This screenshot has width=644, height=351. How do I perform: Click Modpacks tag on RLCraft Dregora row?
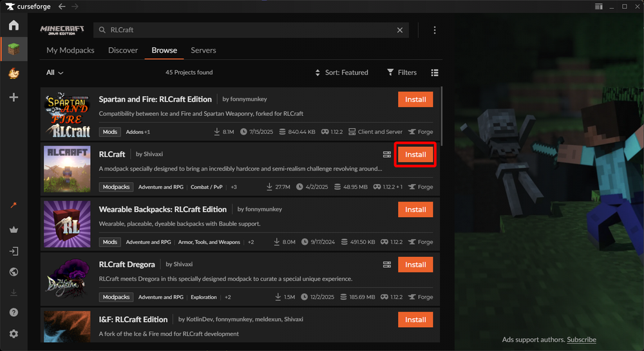tap(116, 297)
